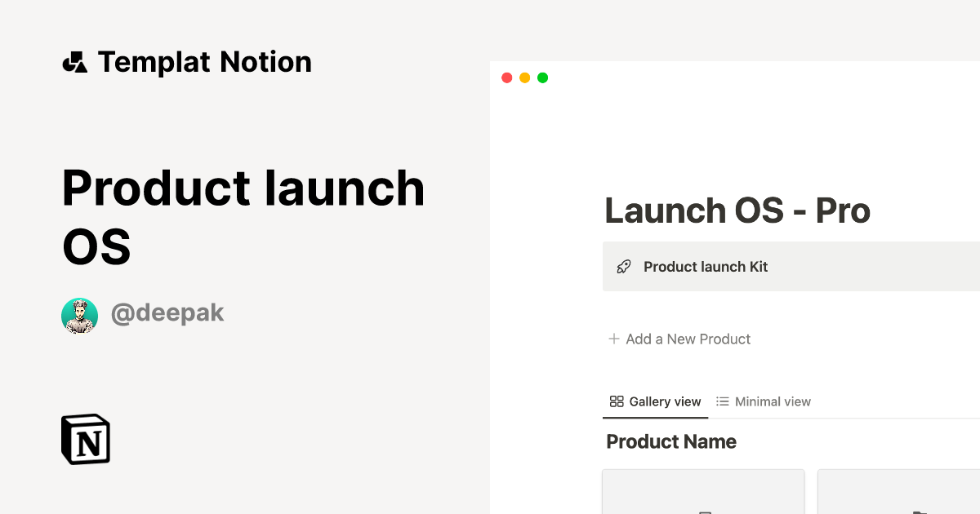Open the Product launch Kit callout

click(706, 266)
